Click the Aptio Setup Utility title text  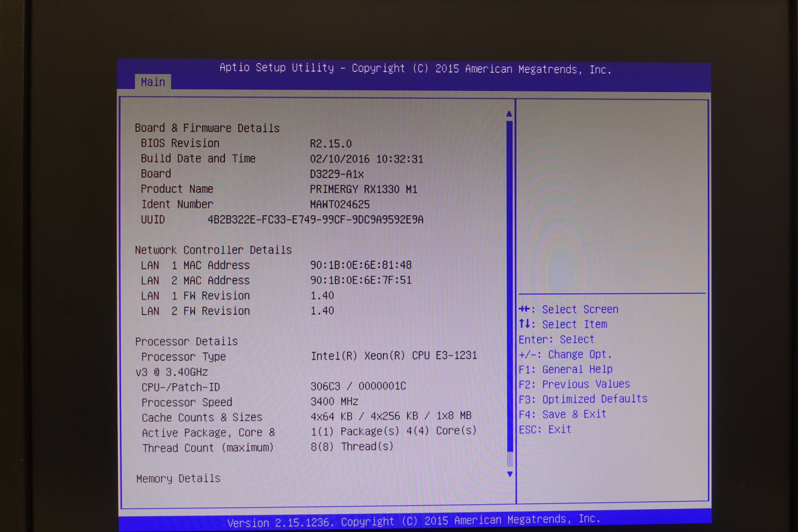415,69
